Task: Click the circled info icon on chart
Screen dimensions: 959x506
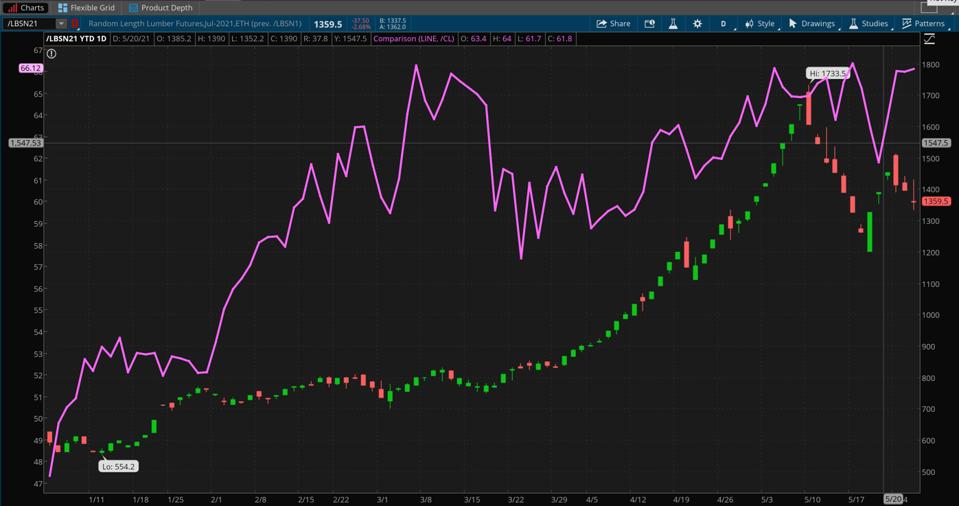Action: pos(51,53)
